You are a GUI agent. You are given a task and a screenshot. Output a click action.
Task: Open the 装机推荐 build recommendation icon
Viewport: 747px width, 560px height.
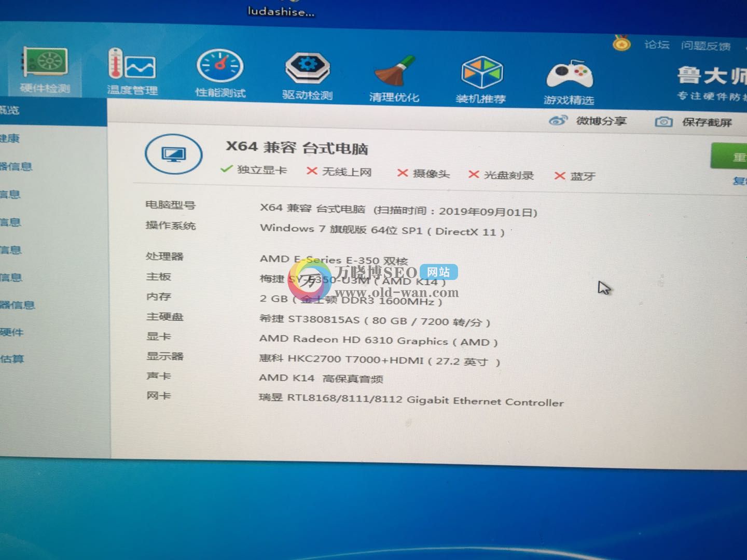tap(482, 73)
